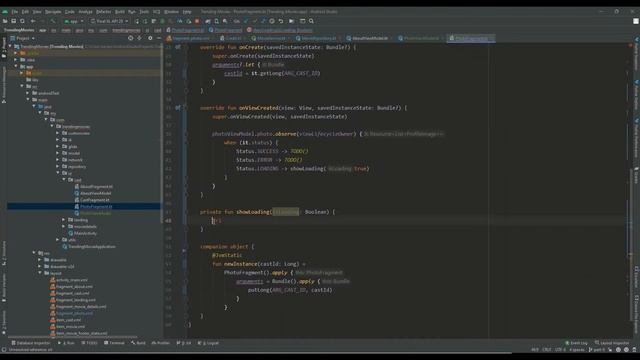Open the Build menu

[x=120, y=12]
